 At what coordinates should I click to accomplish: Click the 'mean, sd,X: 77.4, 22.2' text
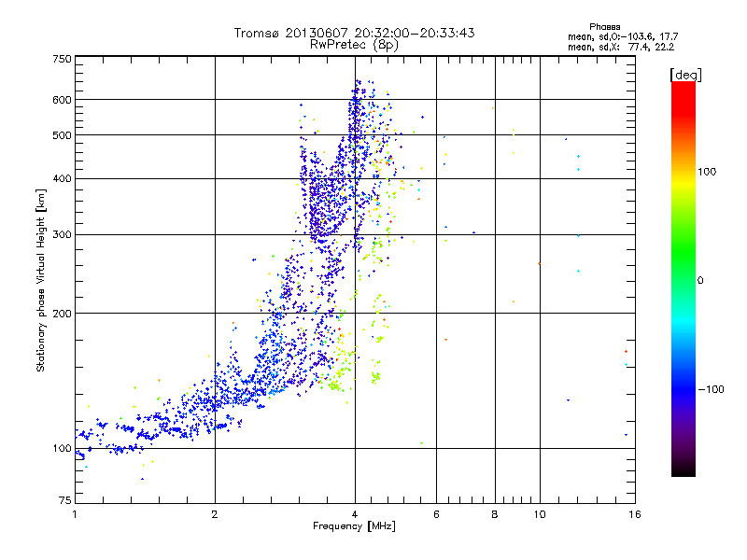click(x=621, y=47)
